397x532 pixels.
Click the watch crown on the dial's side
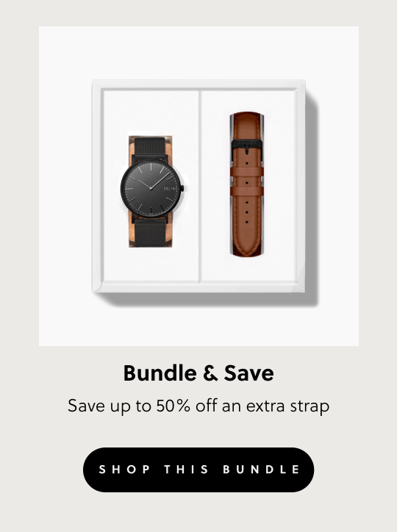click(183, 188)
